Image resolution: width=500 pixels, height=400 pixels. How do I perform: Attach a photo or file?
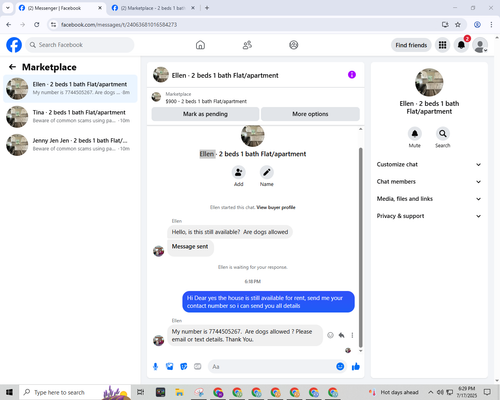[170, 367]
